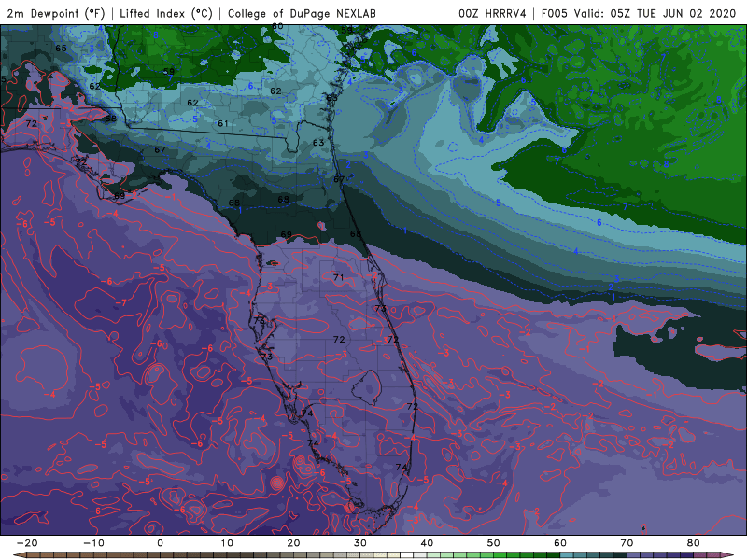Click the '0' label on the color scale
This screenshot has width=747, height=560.
[160, 543]
